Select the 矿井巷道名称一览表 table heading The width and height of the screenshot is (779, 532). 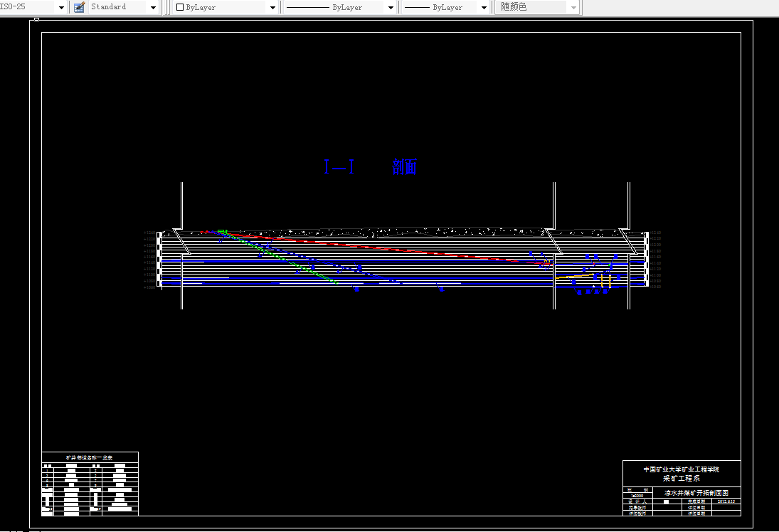90,457
